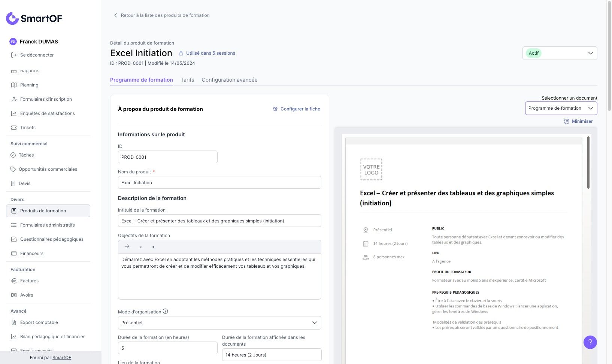Click the Se déconnecter logout icon

(x=14, y=55)
